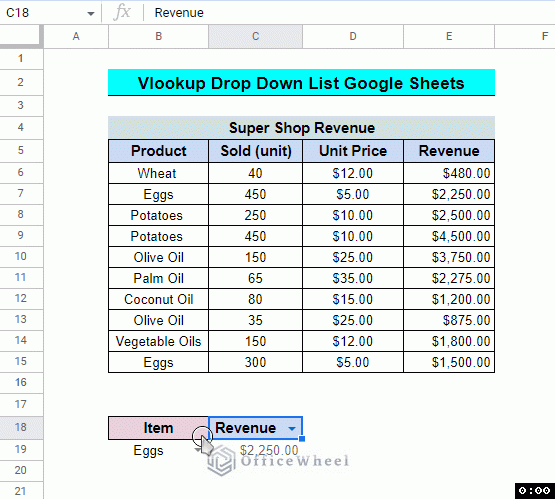Click the Potatoes cell in row 8
Screen dimensions: 555x499
coord(158,215)
